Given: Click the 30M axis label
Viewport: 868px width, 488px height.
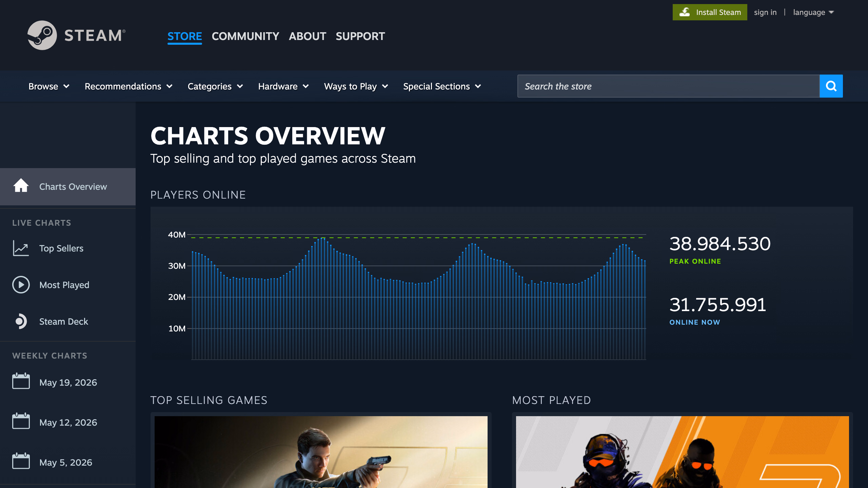Looking at the screenshot, I should (x=177, y=266).
